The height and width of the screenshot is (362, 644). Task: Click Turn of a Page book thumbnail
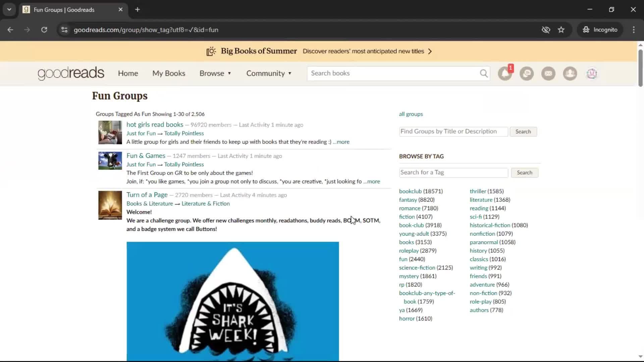pos(110,205)
